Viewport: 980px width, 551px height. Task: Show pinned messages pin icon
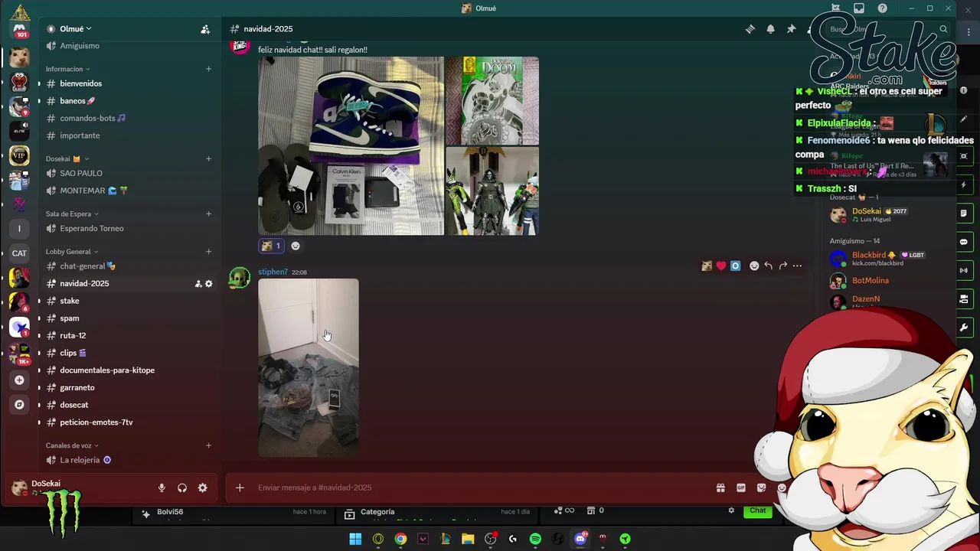pos(790,29)
